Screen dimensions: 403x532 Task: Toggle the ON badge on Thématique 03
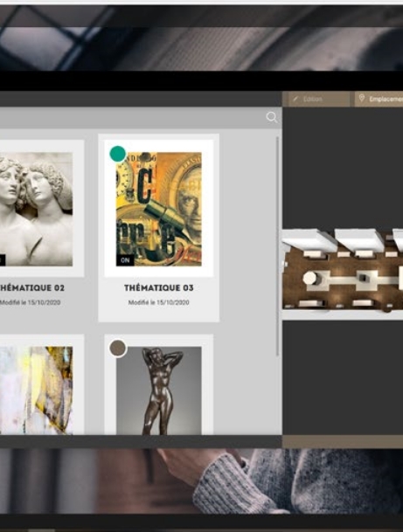[x=125, y=260]
